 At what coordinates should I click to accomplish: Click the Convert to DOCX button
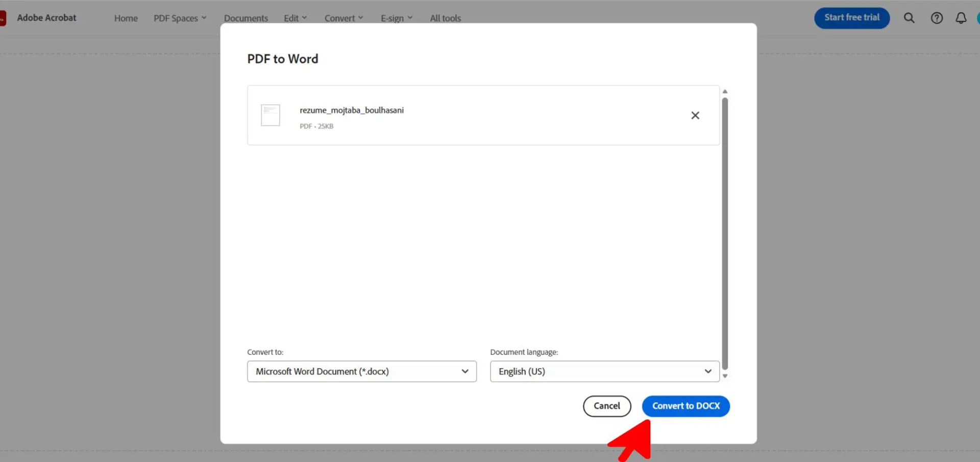[x=686, y=406]
